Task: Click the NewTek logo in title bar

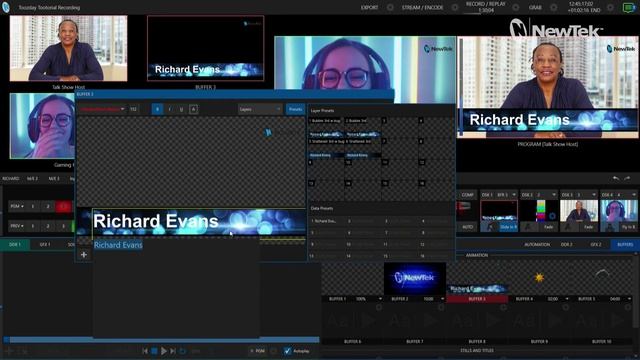Action: [6, 7]
